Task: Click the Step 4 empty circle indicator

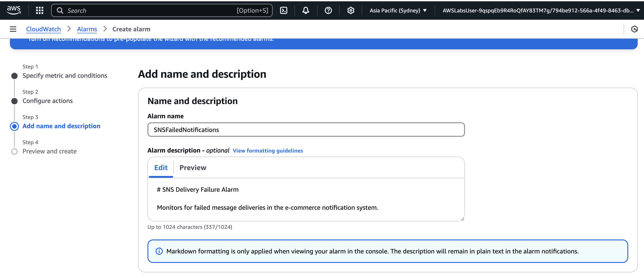Action: (14, 151)
